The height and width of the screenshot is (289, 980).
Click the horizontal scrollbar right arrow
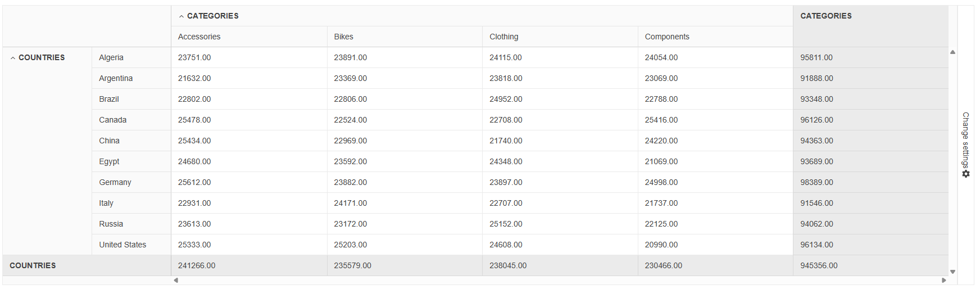[x=943, y=280]
